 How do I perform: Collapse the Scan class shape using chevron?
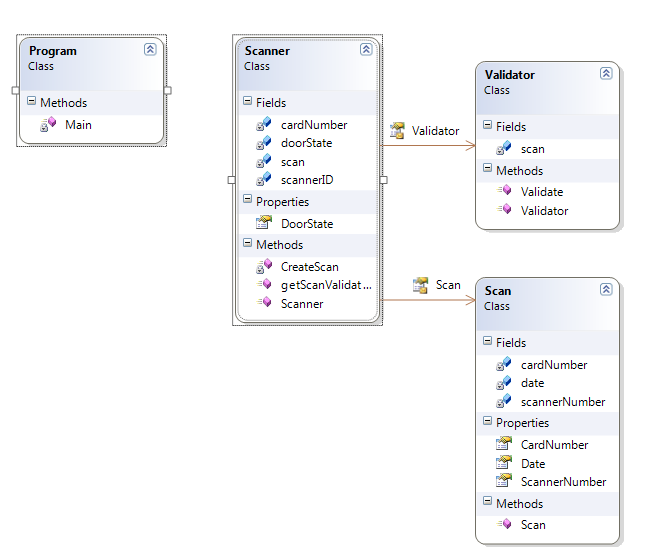pos(606,289)
